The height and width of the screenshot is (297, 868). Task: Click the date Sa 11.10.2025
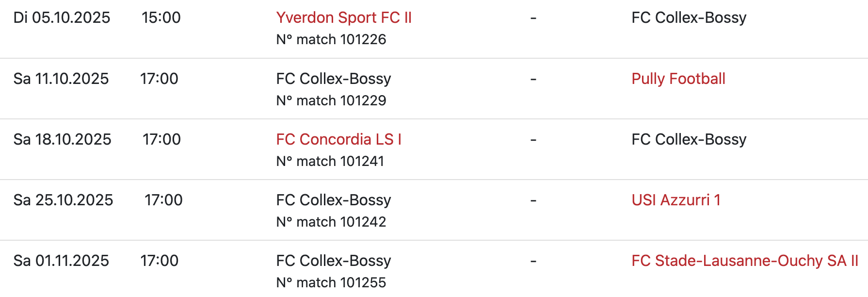coord(61,79)
